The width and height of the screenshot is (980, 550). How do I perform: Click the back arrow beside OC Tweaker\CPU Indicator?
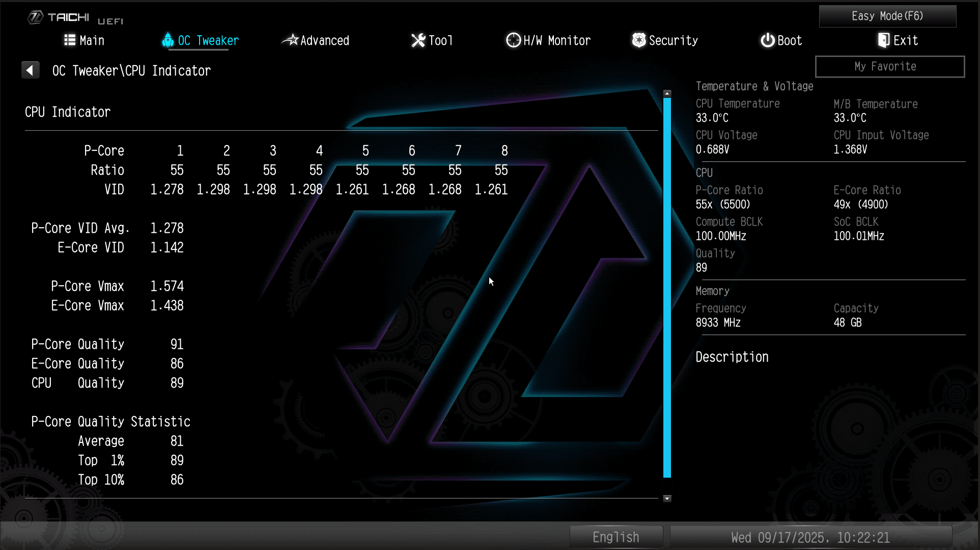click(31, 70)
